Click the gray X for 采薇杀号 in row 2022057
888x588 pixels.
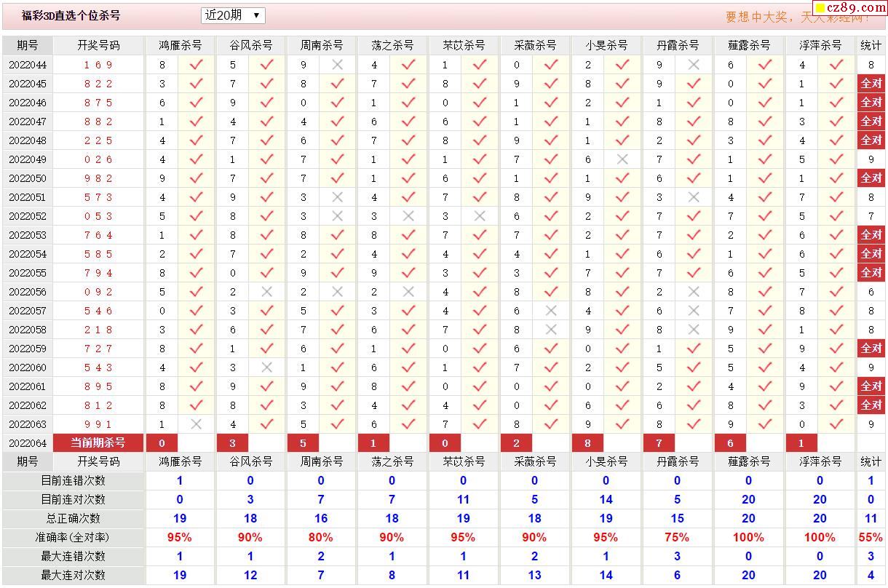[x=551, y=311]
